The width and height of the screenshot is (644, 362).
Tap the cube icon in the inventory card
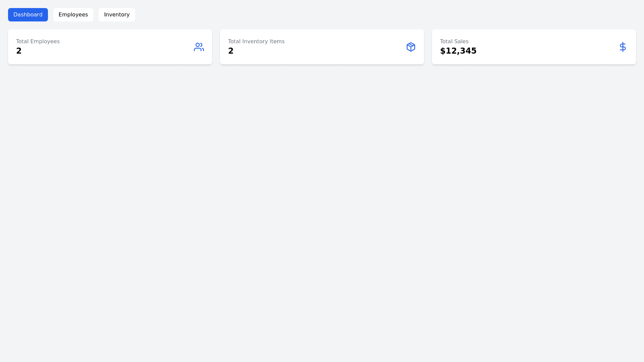pos(411,47)
